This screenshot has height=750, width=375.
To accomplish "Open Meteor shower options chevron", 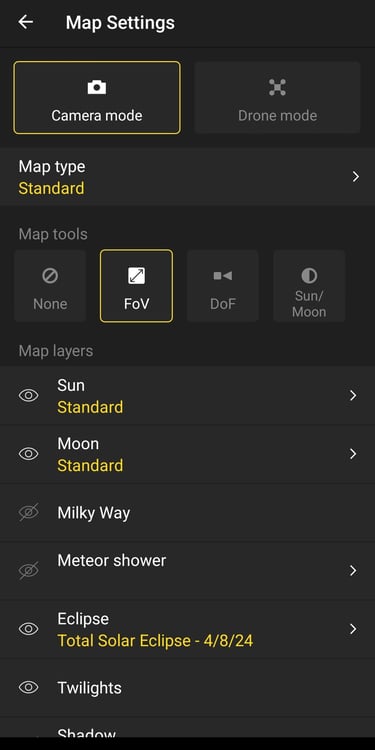I will pos(353,570).
